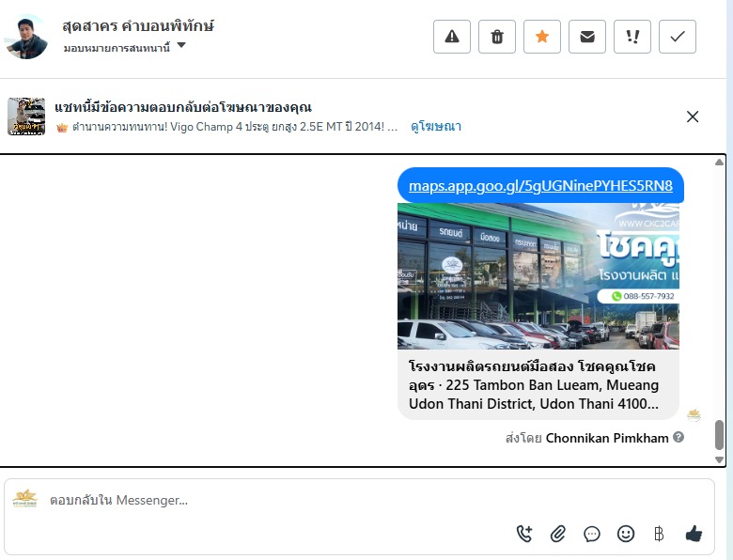The width and height of the screenshot is (733, 560).
Task: Click page logo next to reply box
Action: pyautogui.click(x=24, y=499)
